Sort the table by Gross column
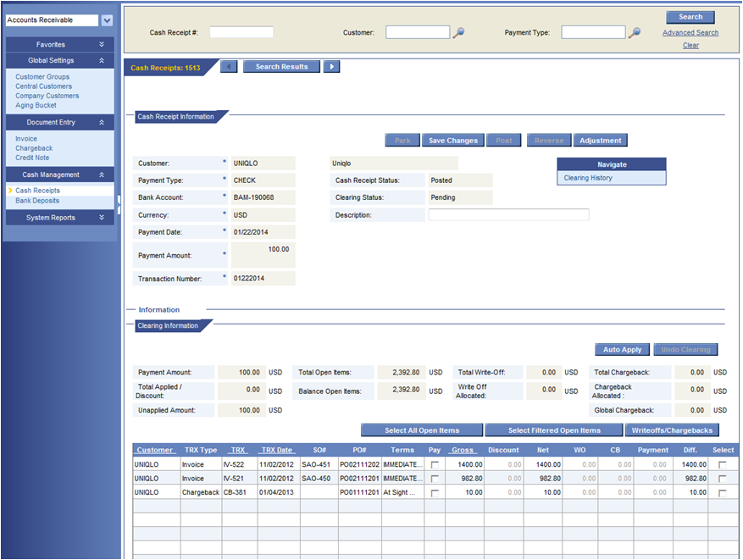Screen dimensions: 743x560 [x=463, y=450]
